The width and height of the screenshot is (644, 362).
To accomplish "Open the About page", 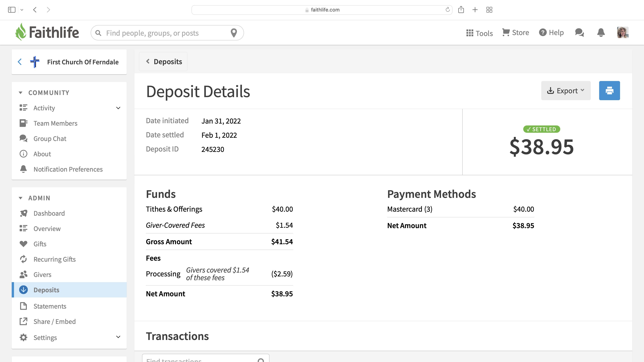I will pyautogui.click(x=42, y=154).
